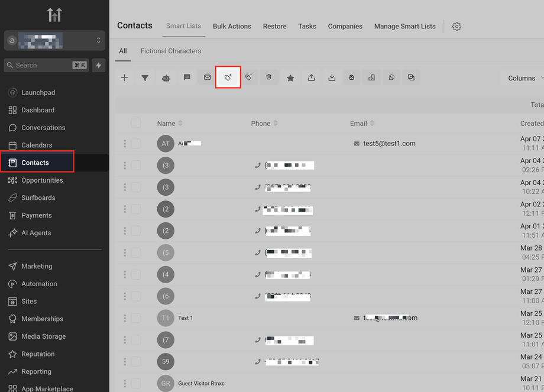
Task: Check the box for Test 1 contact
Action: (x=135, y=318)
